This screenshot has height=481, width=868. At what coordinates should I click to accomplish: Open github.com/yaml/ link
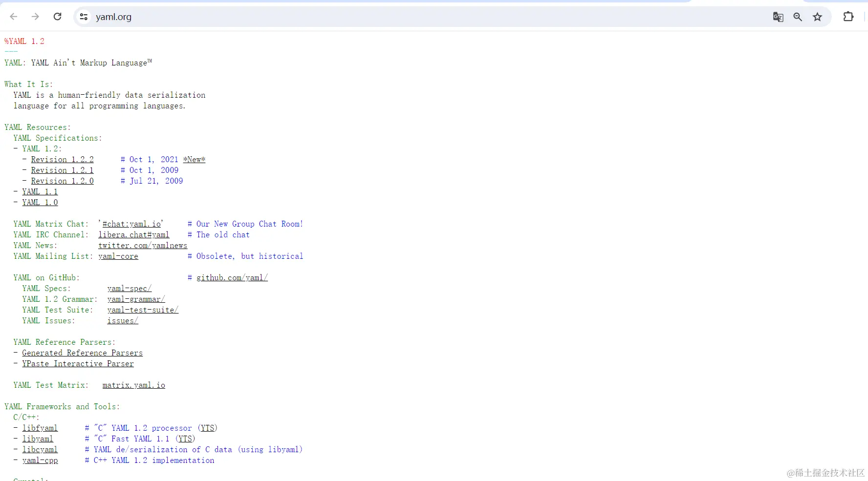click(x=232, y=278)
